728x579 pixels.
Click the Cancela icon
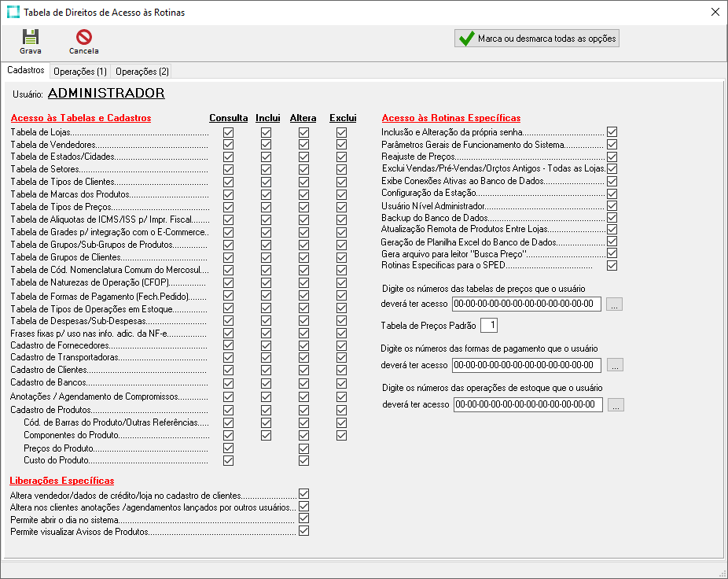[83, 37]
